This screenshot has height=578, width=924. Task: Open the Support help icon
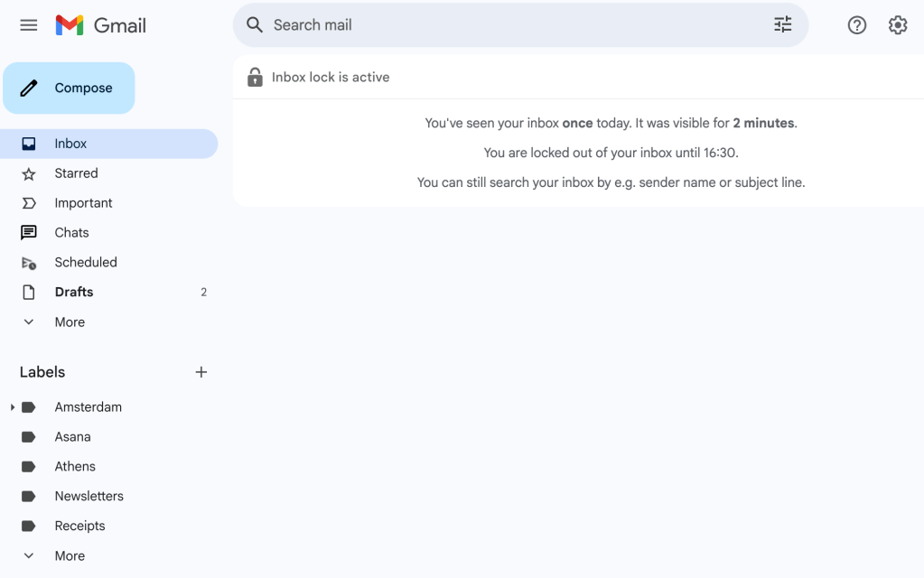pos(856,25)
